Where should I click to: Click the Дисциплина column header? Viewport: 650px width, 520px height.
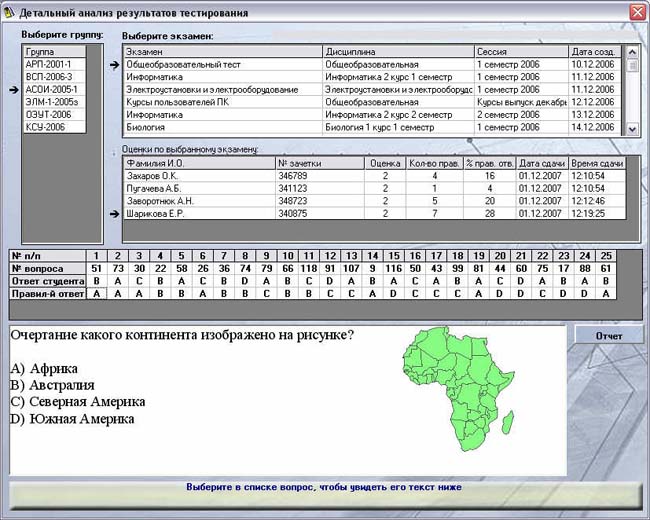tap(398, 52)
